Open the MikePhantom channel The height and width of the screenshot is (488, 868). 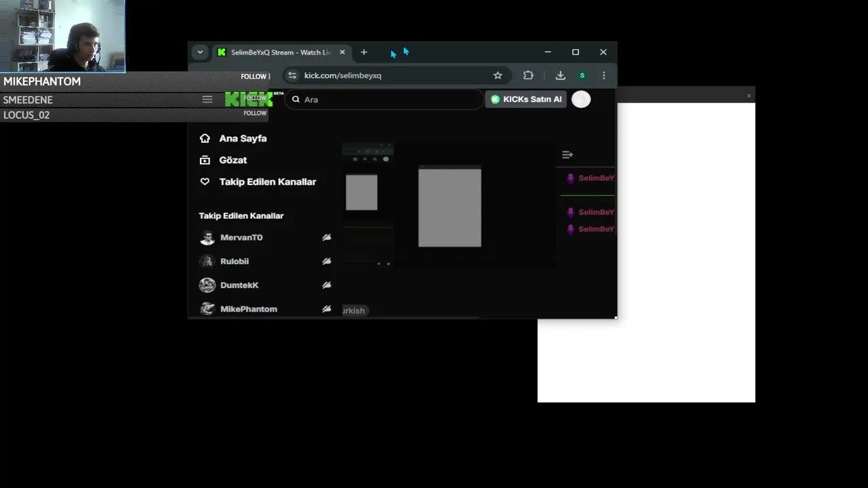(249, 309)
